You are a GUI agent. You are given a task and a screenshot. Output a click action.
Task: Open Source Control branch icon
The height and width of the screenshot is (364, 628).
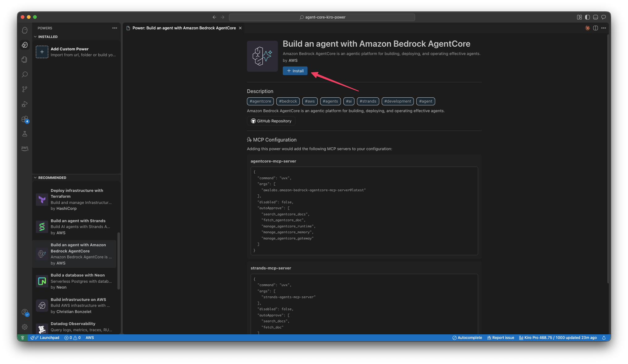pos(25,89)
